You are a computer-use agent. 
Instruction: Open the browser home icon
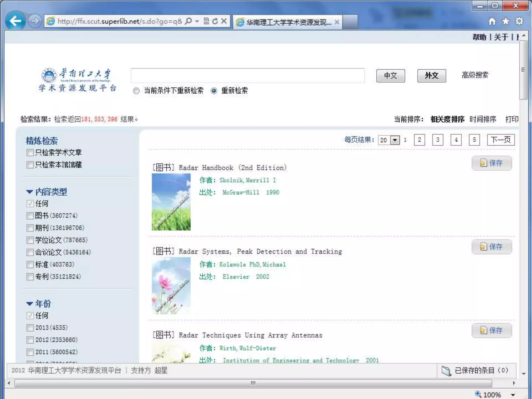[x=492, y=21]
